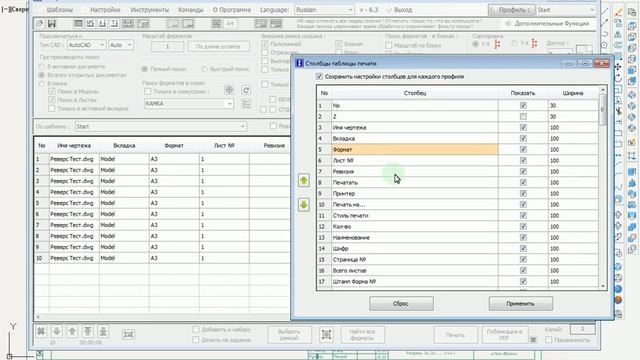
Task: Open the Инструменты menu
Action: [149, 9]
